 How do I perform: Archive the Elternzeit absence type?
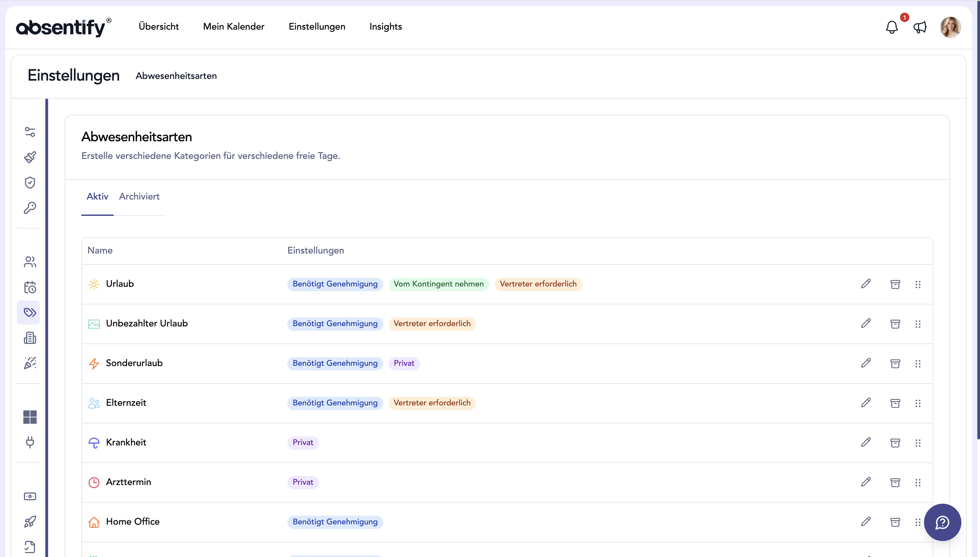click(895, 403)
